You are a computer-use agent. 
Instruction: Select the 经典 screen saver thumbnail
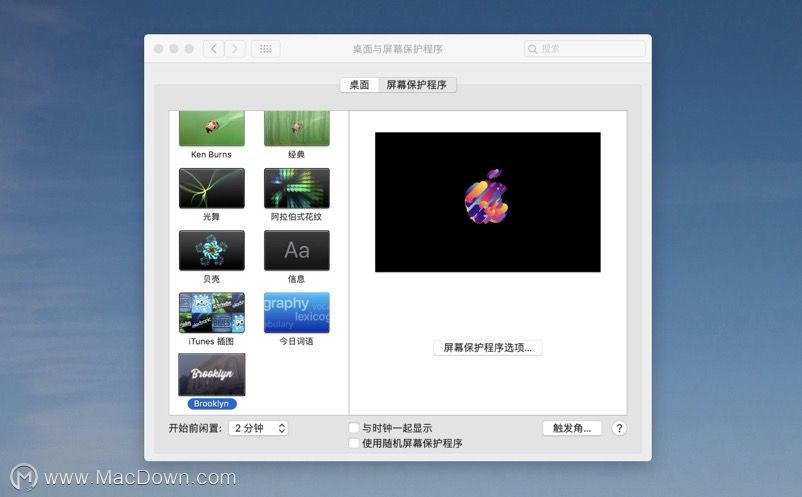[297, 129]
